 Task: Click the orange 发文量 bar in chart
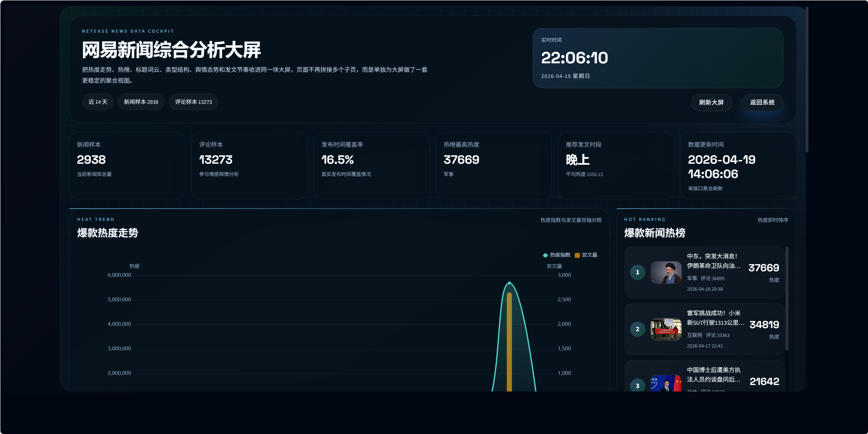point(509,340)
